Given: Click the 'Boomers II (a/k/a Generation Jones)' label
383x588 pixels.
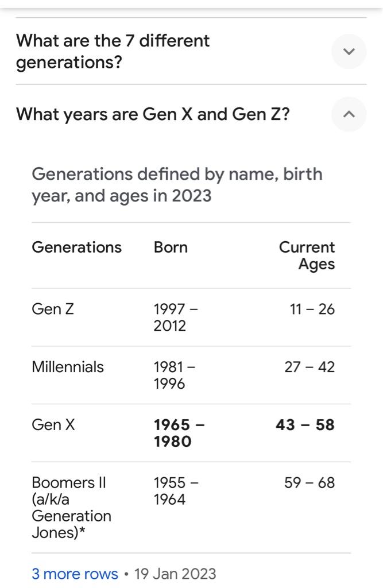Looking at the screenshot, I should coord(71,508).
